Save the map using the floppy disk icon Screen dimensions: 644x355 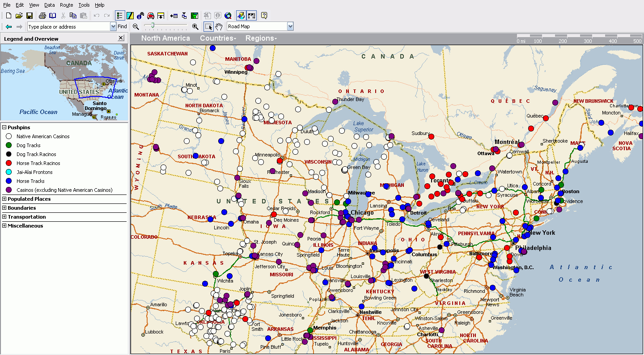coord(29,16)
